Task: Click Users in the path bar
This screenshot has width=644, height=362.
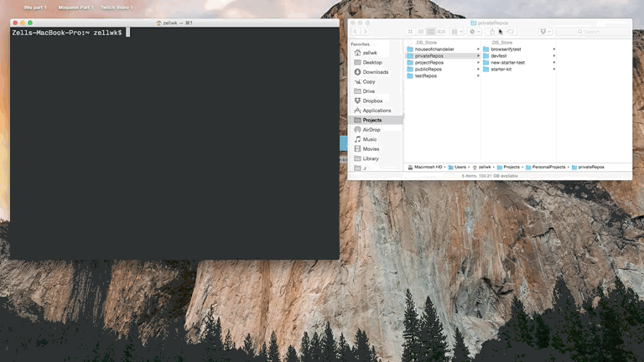Action: (x=460, y=167)
